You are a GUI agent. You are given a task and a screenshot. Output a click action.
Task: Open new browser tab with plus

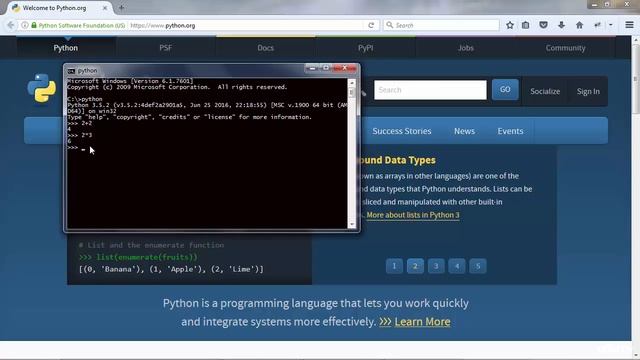click(121, 8)
